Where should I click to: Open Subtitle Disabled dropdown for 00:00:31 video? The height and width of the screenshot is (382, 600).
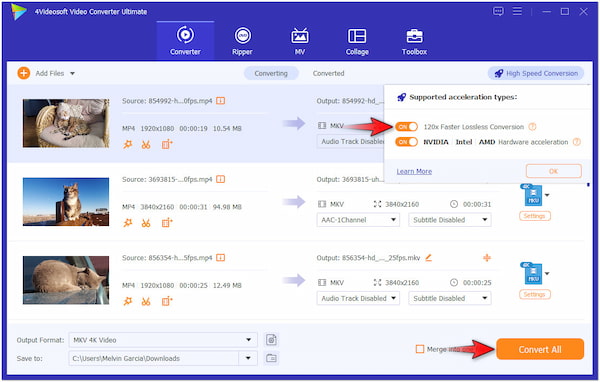(450, 220)
